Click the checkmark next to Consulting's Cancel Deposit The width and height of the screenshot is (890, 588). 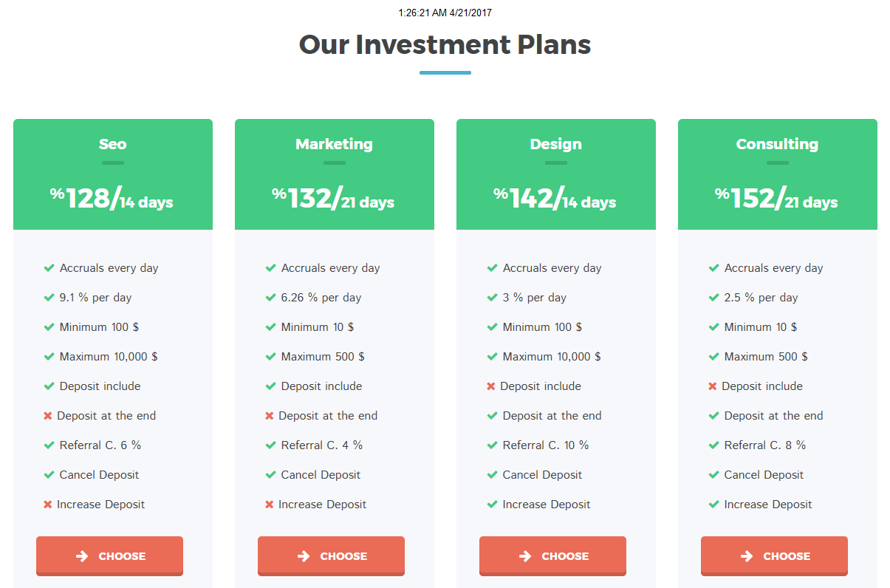pos(714,475)
